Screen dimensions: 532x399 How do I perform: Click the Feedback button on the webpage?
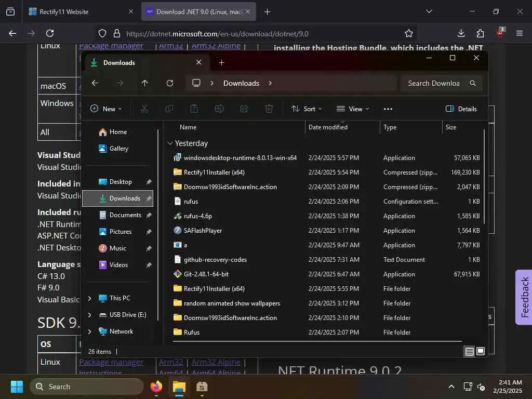[524, 297]
